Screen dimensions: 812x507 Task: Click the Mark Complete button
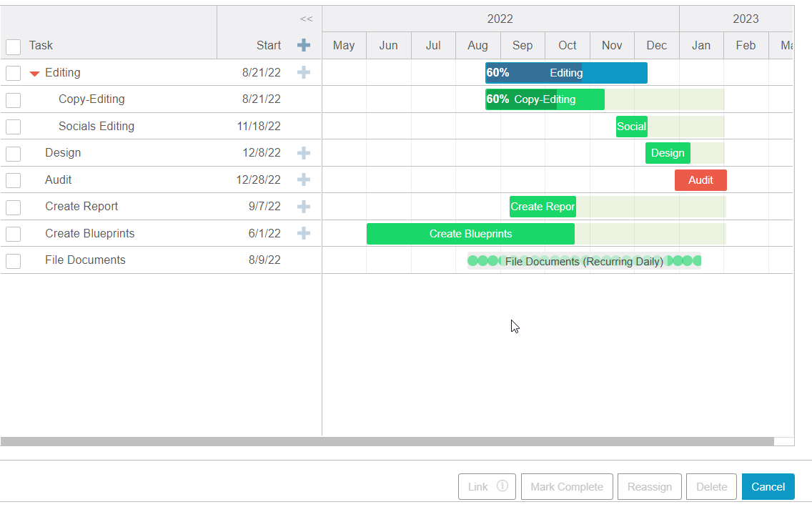click(x=567, y=486)
